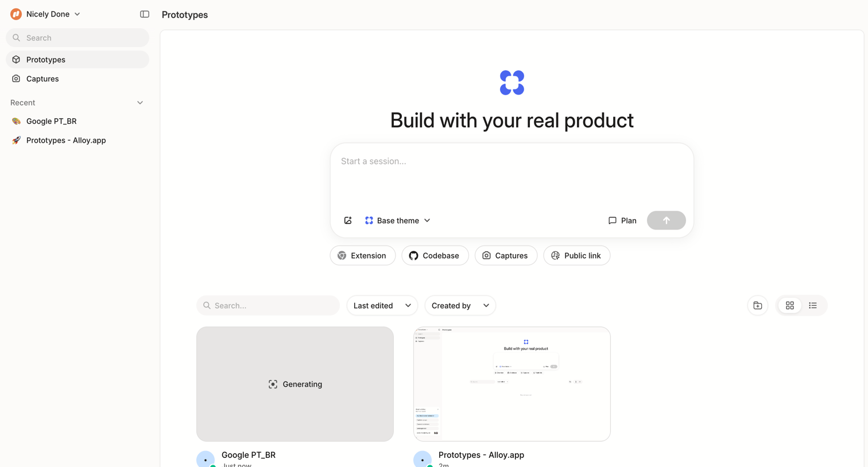
Task: Switch to list view
Action: pos(813,305)
